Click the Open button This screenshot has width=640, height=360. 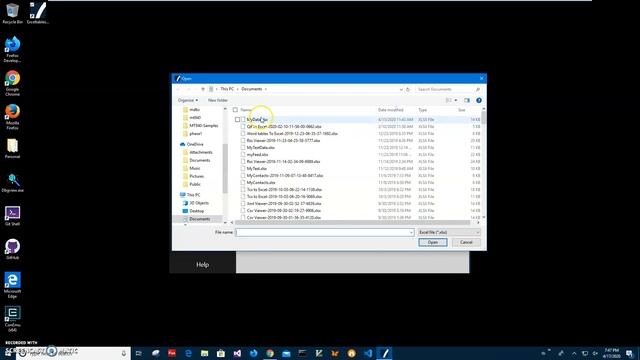433,242
